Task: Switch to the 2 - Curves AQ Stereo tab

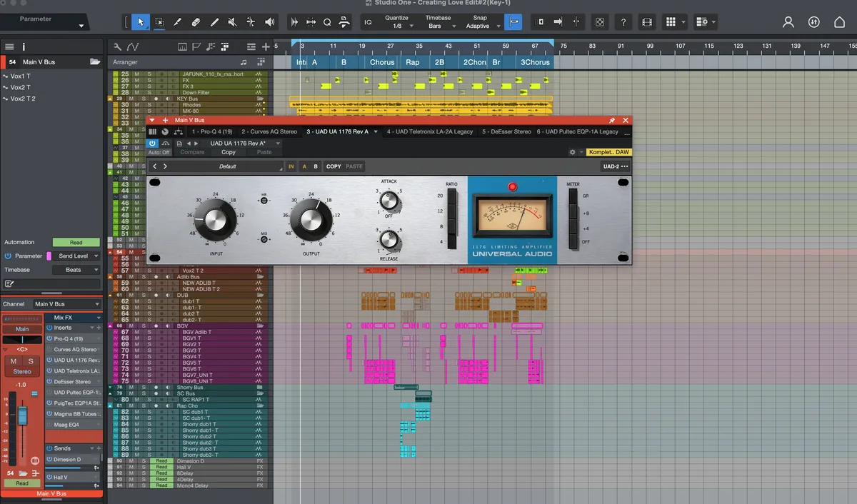Action: (x=269, y=131)
